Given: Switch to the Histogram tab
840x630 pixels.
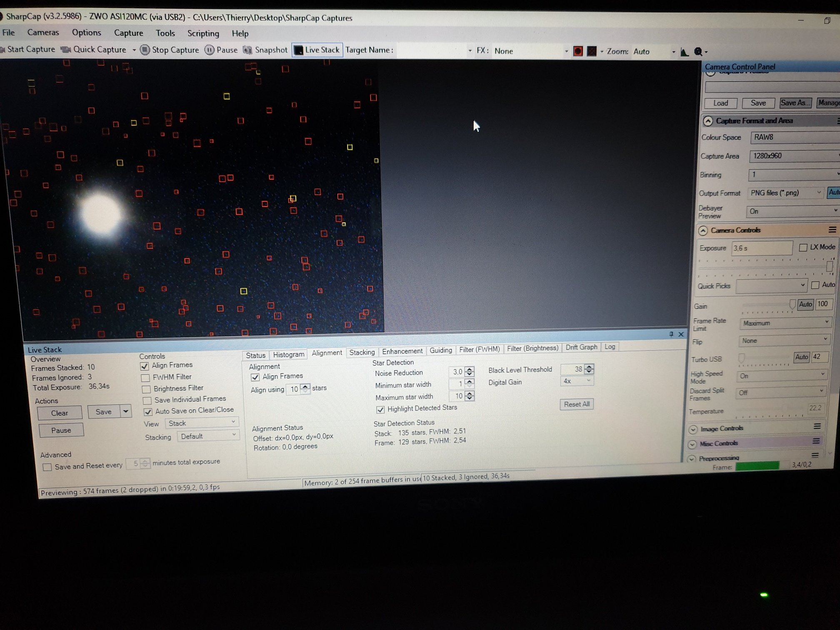Looking at the screenshot, I should coord(288,355).
